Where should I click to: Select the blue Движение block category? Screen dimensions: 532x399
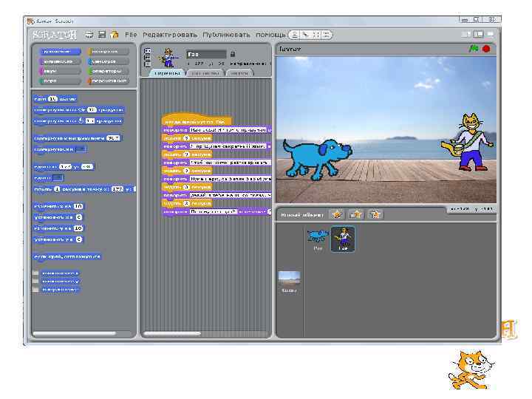[x=60, y=52]
